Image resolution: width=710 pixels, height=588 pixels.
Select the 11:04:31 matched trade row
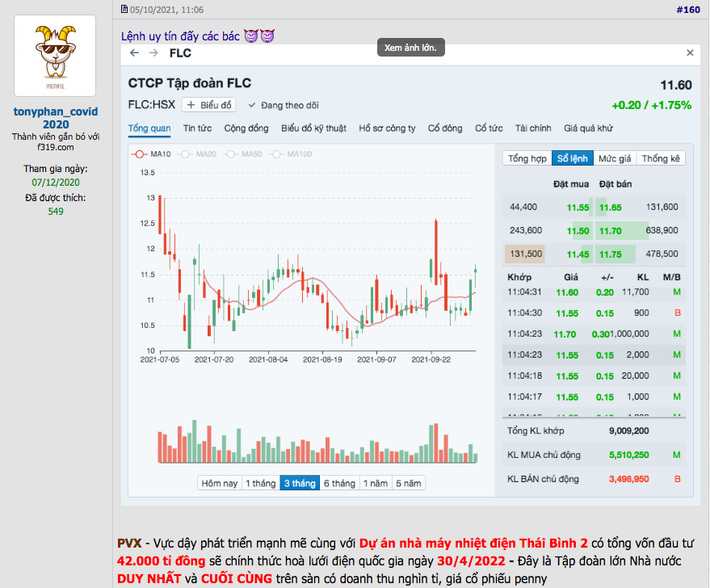coord(594,292)
